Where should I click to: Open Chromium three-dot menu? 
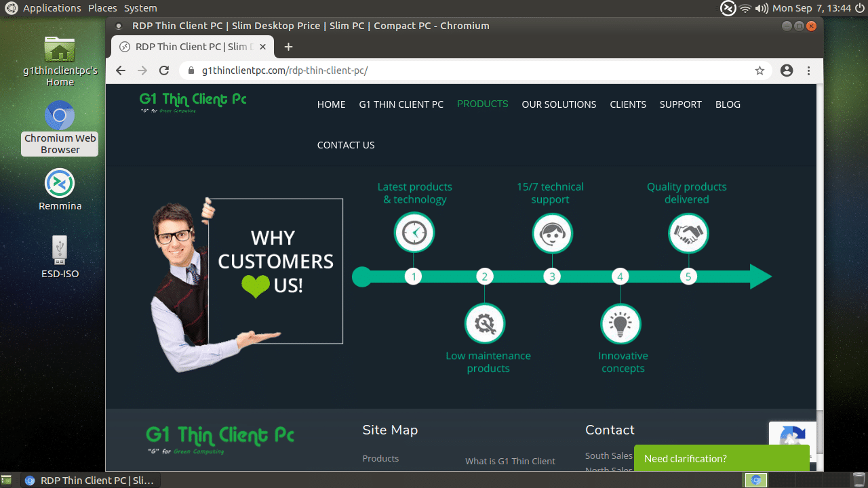coord(808,70)
